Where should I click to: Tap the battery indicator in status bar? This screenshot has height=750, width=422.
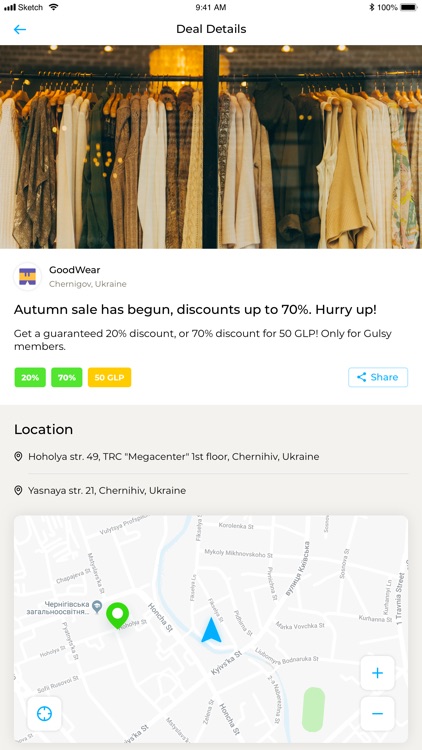pos(409,7)
